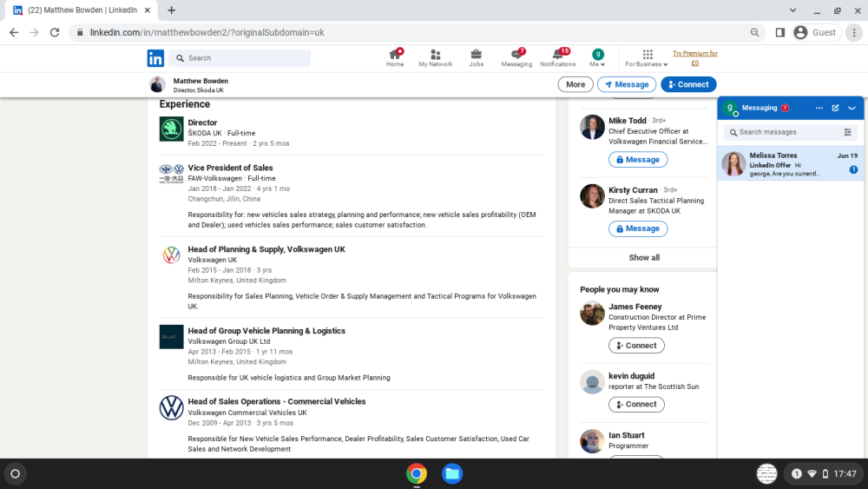Go back to the previous page
This screenshot has width=868, height=489.
[x=14, y=33]
